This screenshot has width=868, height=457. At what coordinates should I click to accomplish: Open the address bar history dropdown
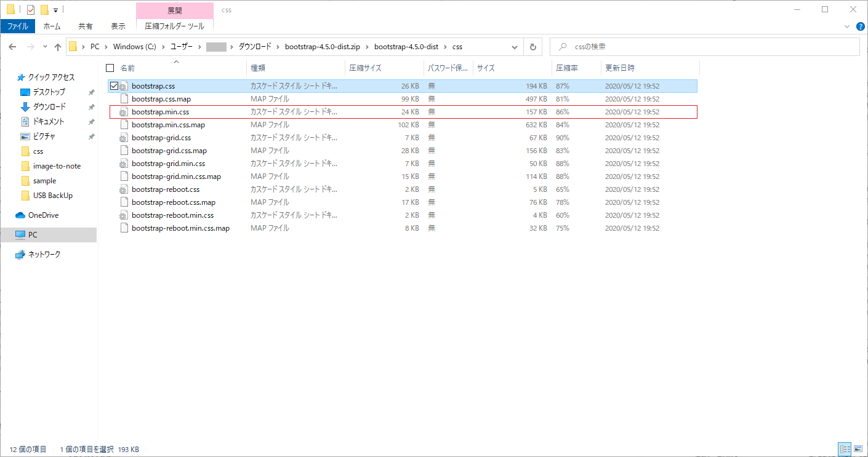click(x=515, y=47)
